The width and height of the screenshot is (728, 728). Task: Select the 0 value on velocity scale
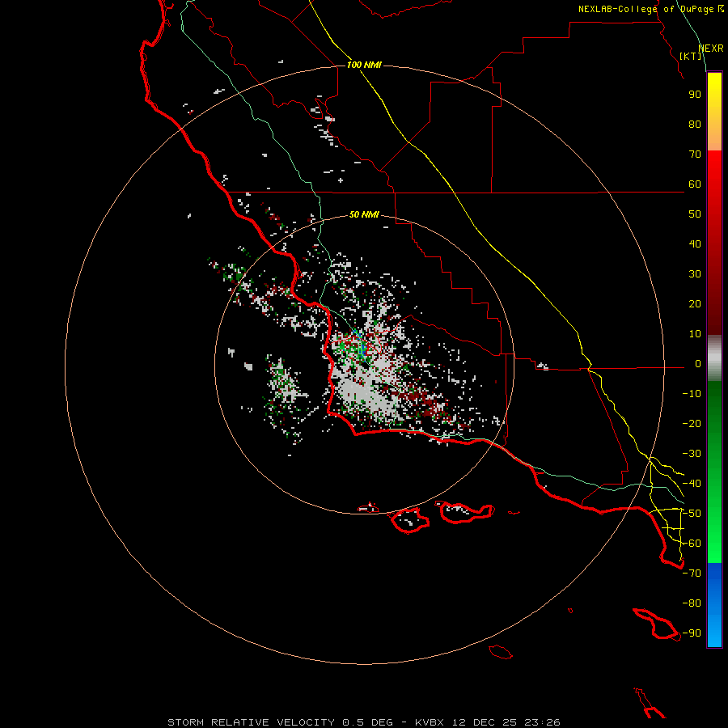point(698,364)
